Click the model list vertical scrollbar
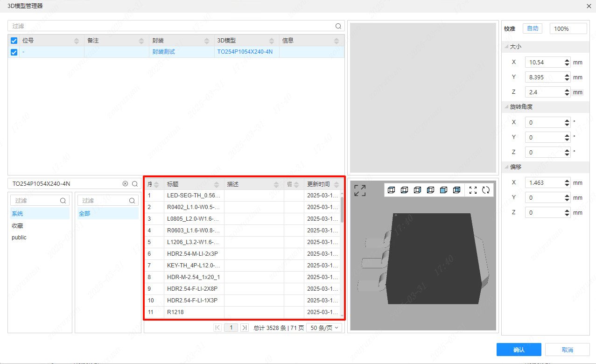 point(342,209)
